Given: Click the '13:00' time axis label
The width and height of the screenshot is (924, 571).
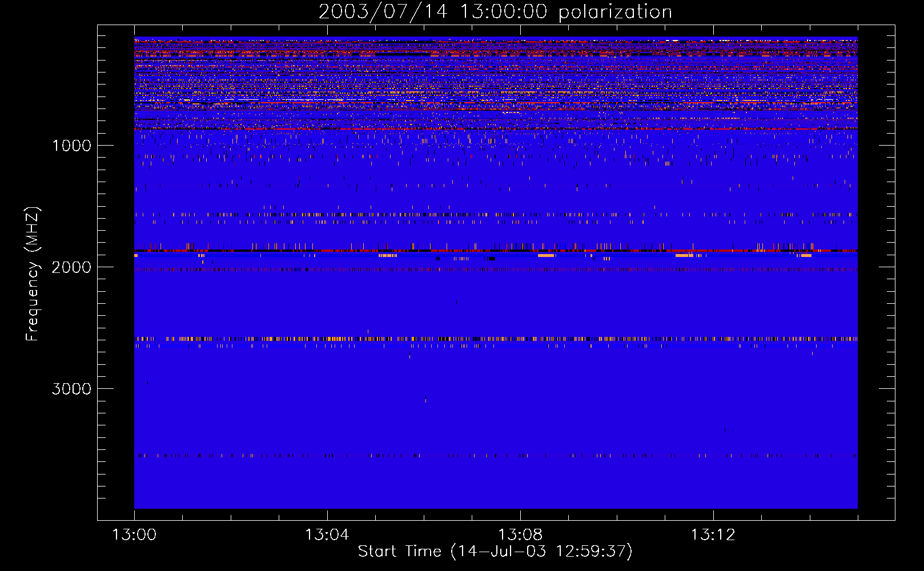Looking at the screenshot, I should tap(134, 535).
